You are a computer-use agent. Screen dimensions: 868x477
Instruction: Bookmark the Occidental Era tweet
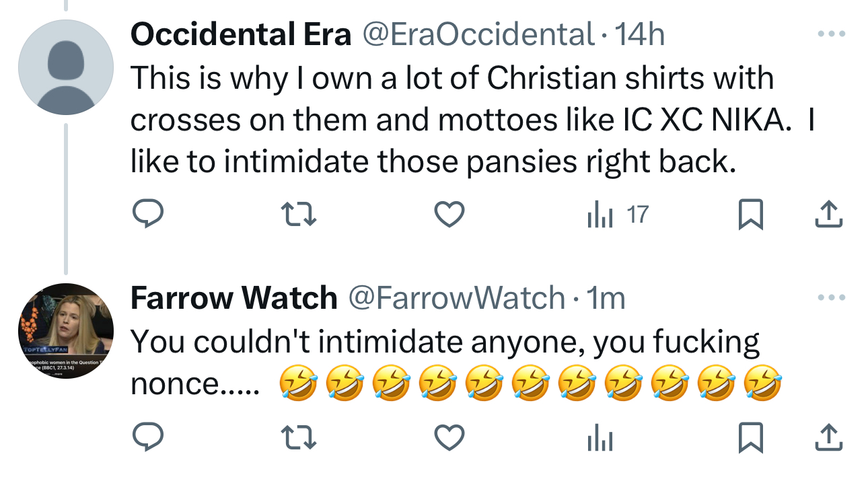click(x=750, y=215)
